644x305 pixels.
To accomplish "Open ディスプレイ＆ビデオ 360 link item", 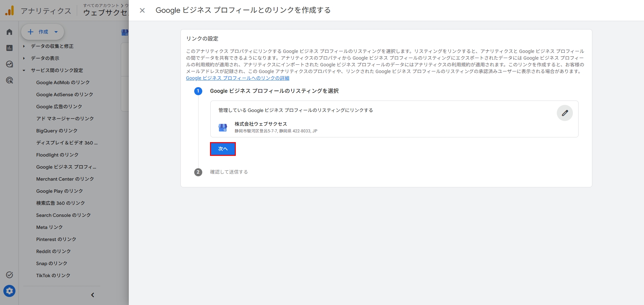I will click(67, 143).
